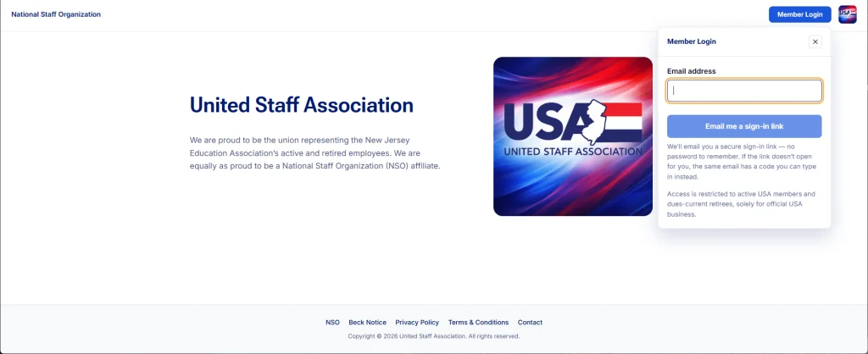Open the Contact footer link
868x354 pixels.
point(530,323)
